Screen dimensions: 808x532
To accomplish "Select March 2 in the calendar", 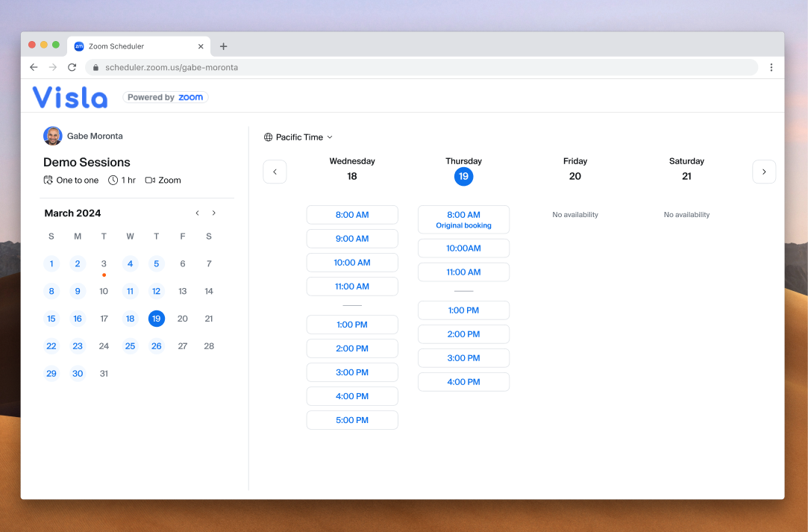I will pos(78,264).
